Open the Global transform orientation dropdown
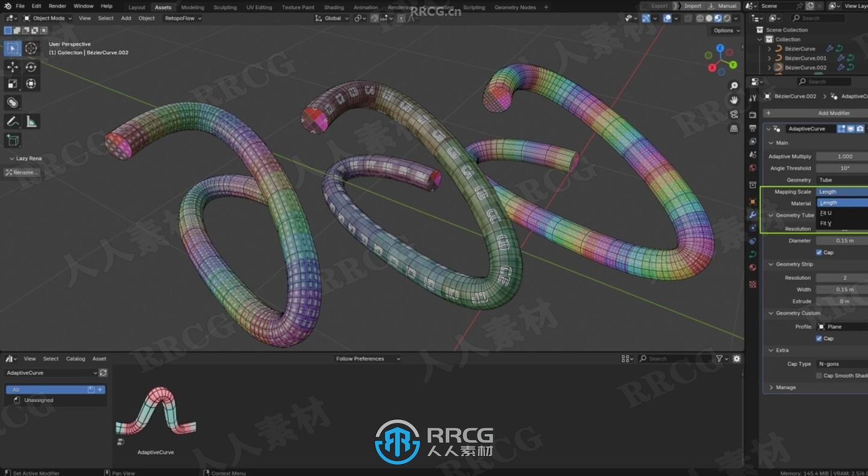The width and height of the screenshot is (868, 476). (x=333, y=18)
